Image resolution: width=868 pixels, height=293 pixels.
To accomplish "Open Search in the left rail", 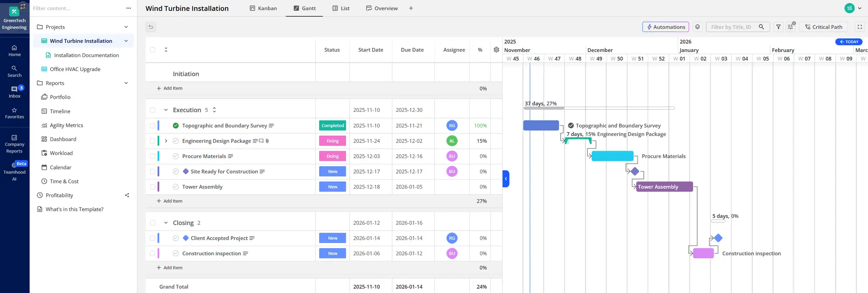I will pyautogui.click(x=14, y=72).
